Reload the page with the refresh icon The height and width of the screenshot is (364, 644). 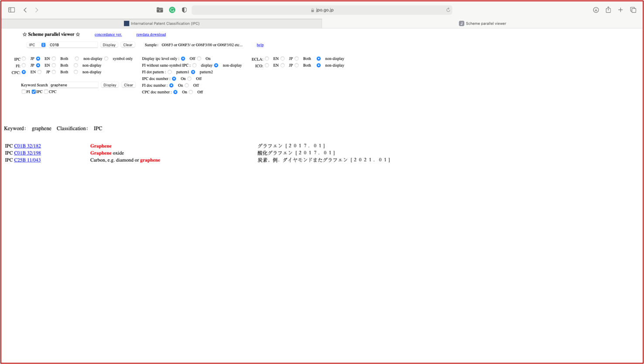(x=448, y=10)
